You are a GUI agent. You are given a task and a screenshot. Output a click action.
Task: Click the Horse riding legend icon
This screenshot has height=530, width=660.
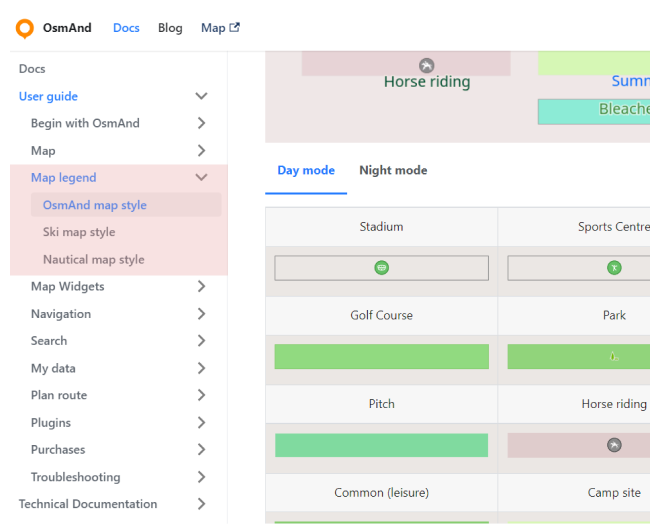pyautogui.click(x=614, y=445)
